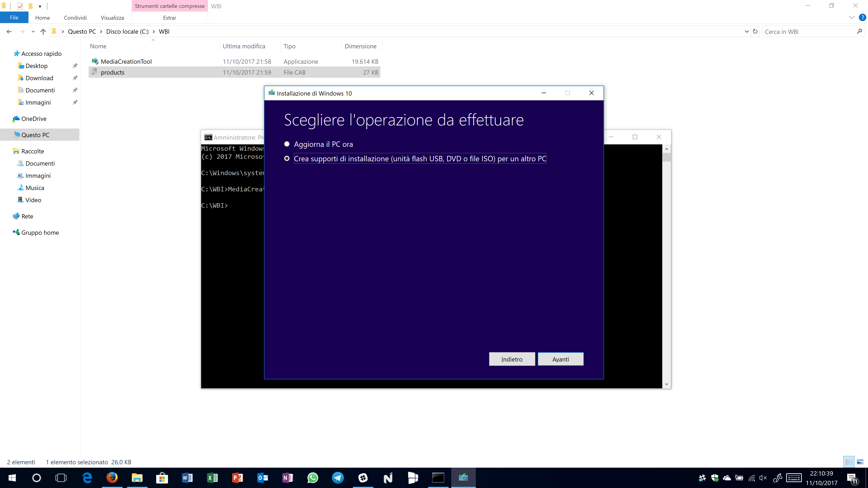
Task: Select 'Strumenti cartelle compresse' contextual tab
Action: pyautogui.click(x=170, y=6)
